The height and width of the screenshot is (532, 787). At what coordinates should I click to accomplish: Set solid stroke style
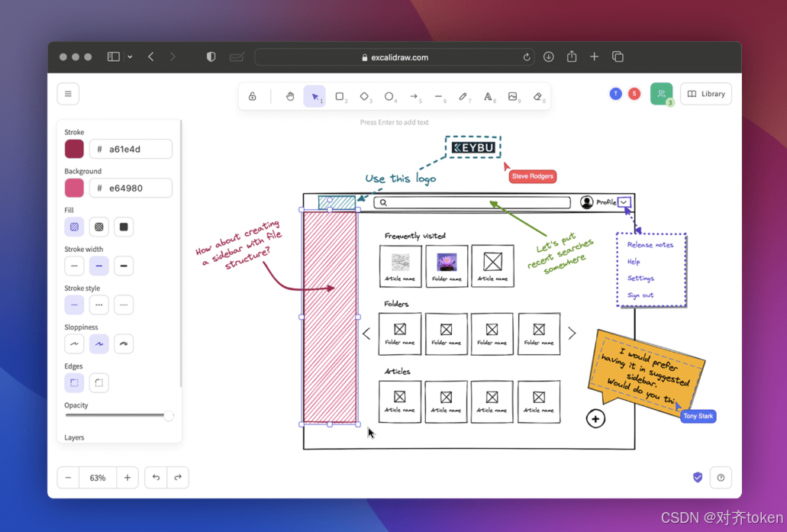(x=74, y=305)
